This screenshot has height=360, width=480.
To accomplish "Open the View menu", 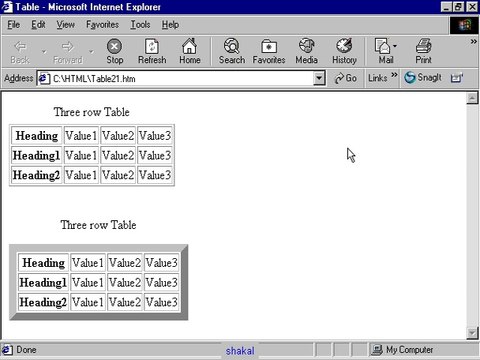I will (65, 25).
